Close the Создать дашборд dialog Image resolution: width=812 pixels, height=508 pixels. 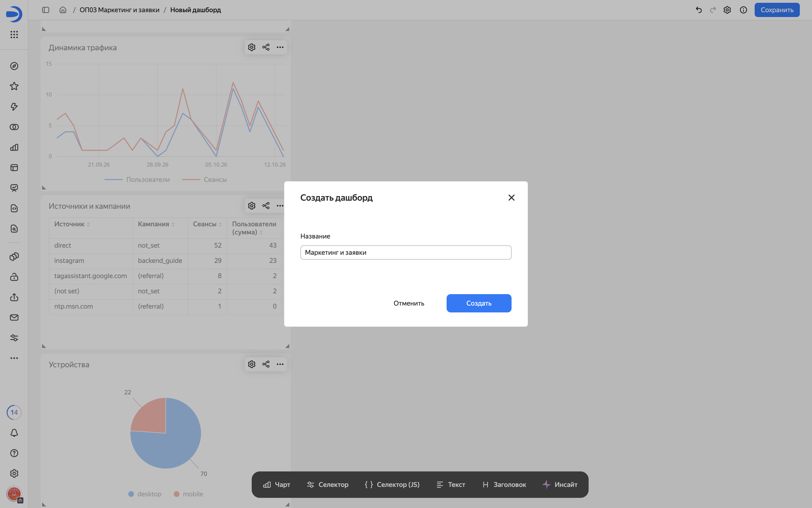[511, 198]
